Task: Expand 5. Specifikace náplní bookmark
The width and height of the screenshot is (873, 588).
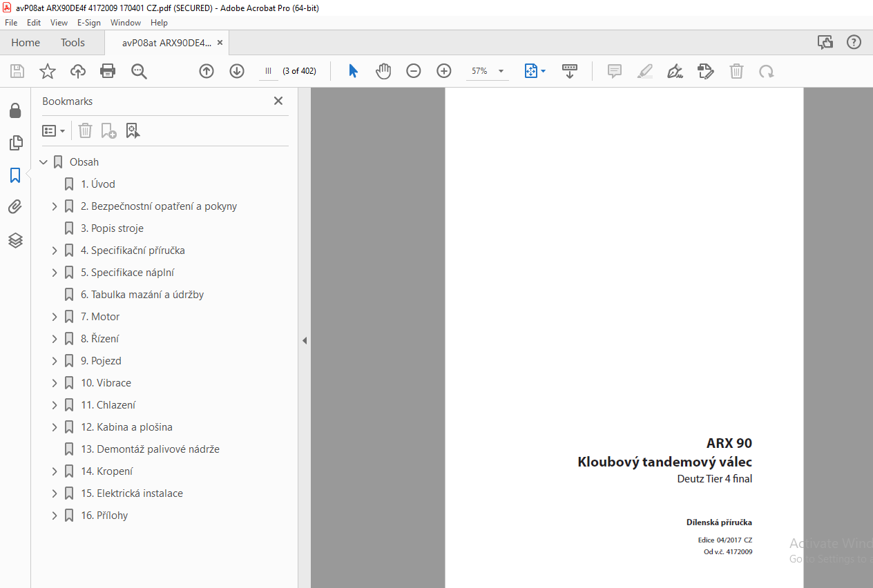Action: 55,273
